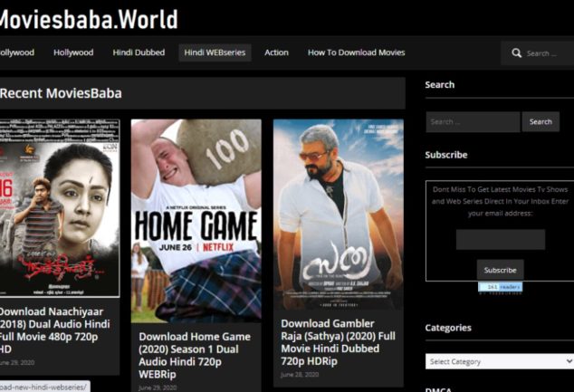574x392 pixels.
Task: Click the June 28, 2020 post date
Action: coord(300,375)
